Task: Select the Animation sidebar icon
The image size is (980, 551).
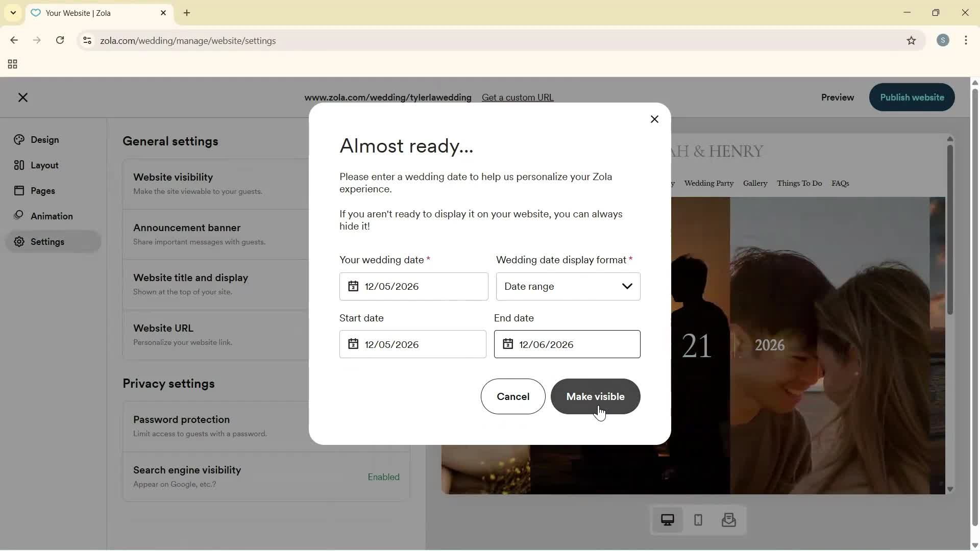Action: 18,216
